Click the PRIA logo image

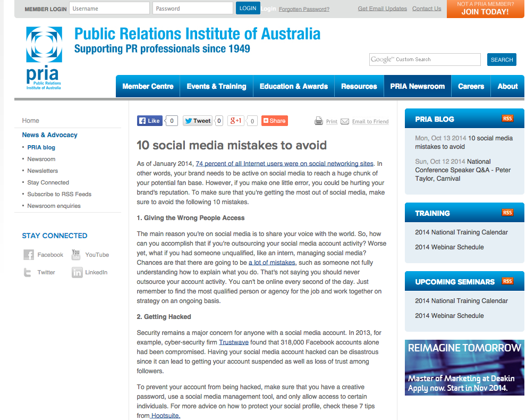tap(44, 58)
